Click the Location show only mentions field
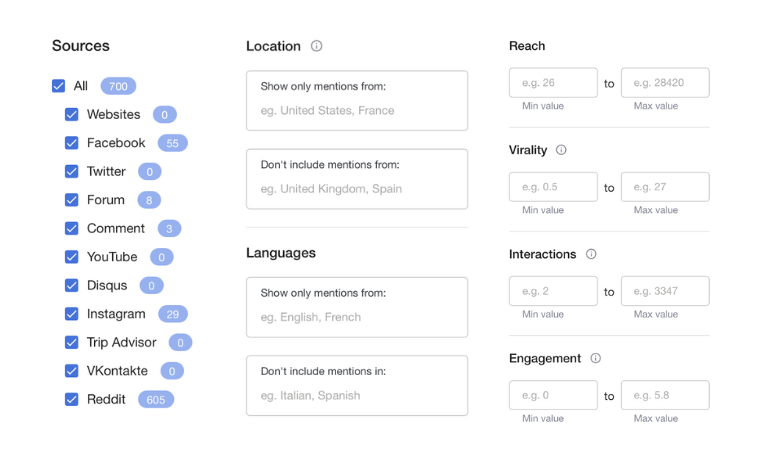The width and height of the screenshot is (768, 450). click(x=357, y=110)
